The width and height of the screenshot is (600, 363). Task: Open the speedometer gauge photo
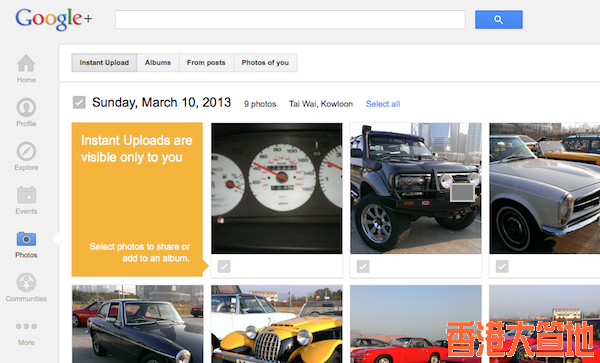coord(277,188)
